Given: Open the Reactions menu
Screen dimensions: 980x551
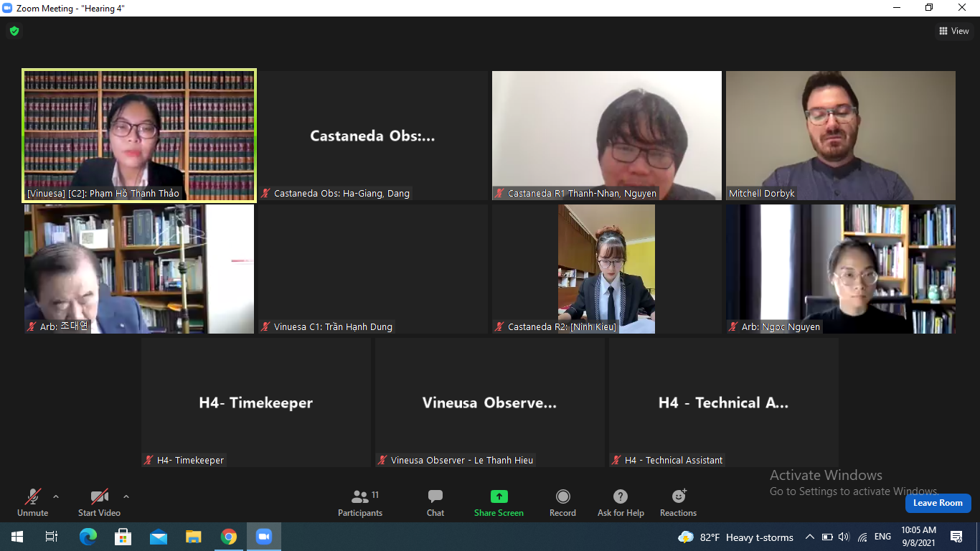Looking at the screenshot, I should coord(678,502).
